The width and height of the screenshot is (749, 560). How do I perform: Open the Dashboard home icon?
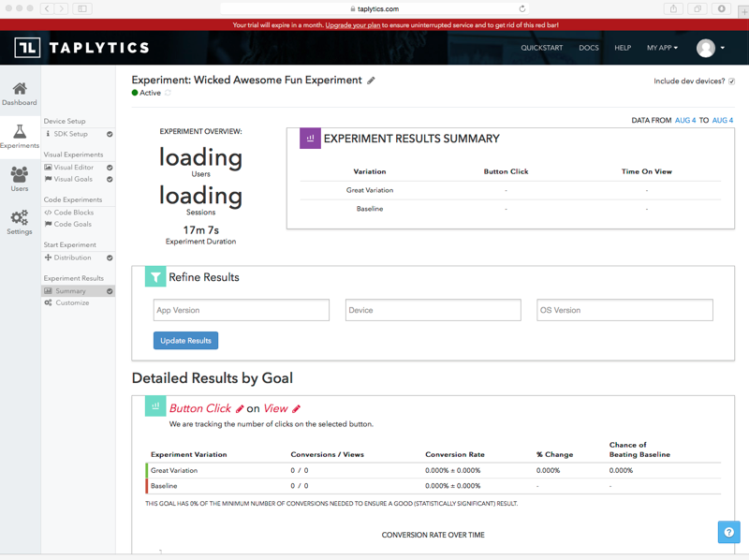point(20,88)
